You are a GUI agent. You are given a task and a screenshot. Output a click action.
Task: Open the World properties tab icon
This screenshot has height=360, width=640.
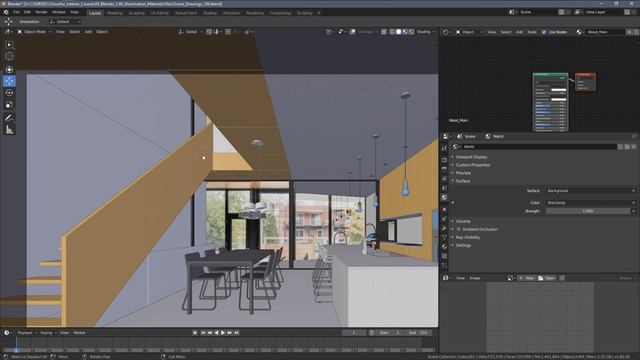tap(444, 198)
